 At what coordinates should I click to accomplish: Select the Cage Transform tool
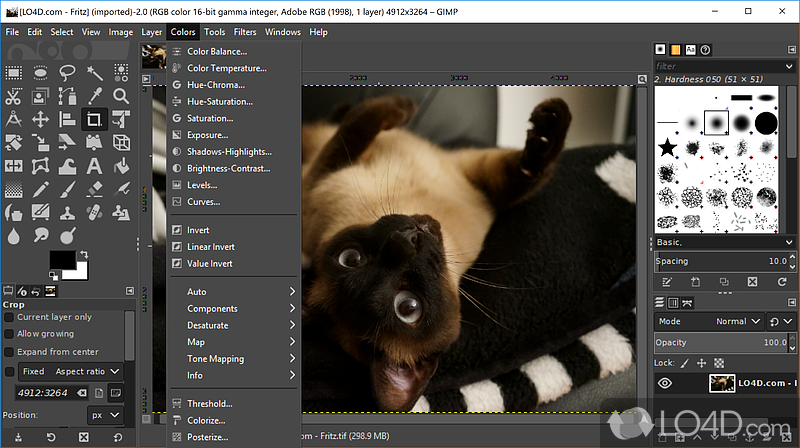click(40, 166)
